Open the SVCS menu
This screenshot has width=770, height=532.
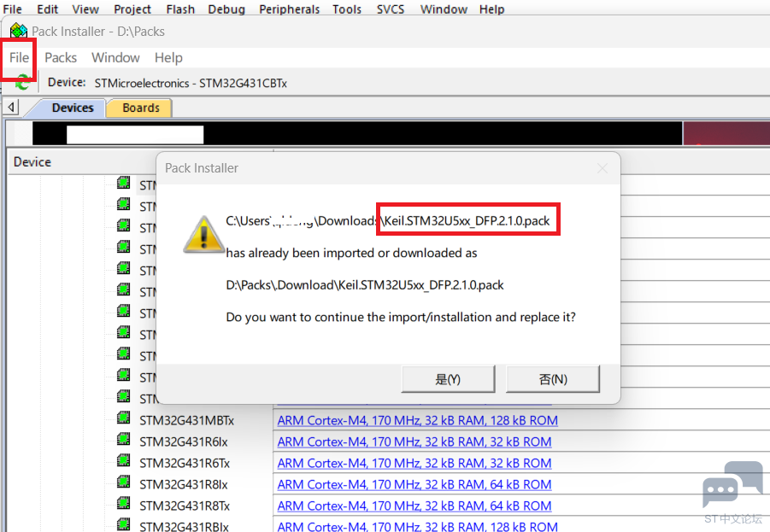(x=391, y=9)
